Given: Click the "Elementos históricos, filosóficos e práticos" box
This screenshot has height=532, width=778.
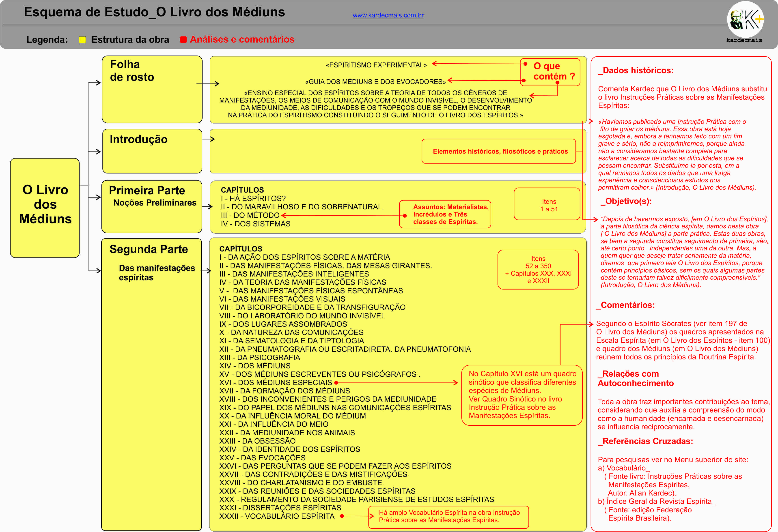Looking at the screenshot, I should (499, 151).
